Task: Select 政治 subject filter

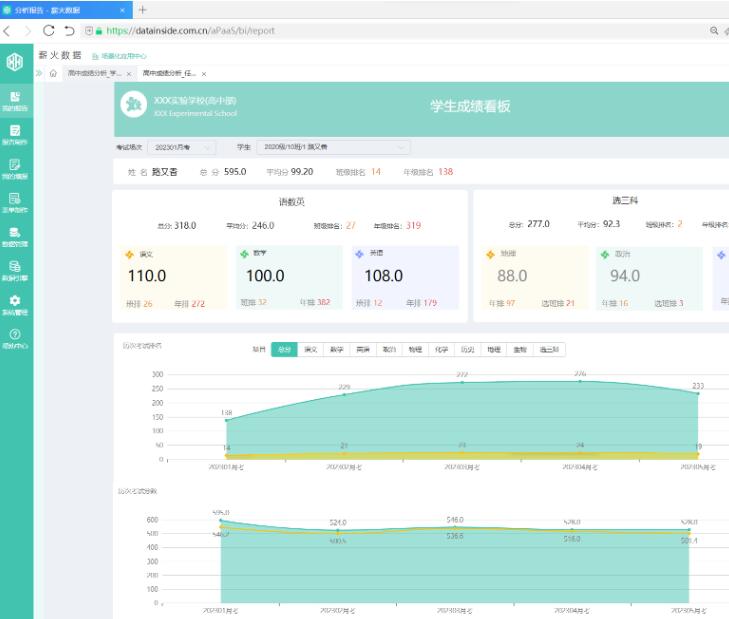Action: tap(389, 350)
